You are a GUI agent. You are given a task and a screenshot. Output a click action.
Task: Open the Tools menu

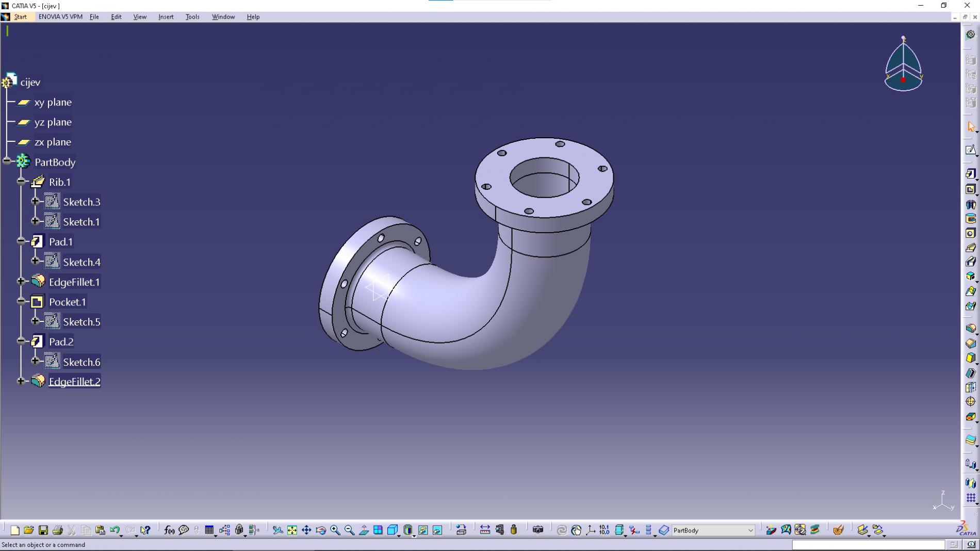click(192, 17)
